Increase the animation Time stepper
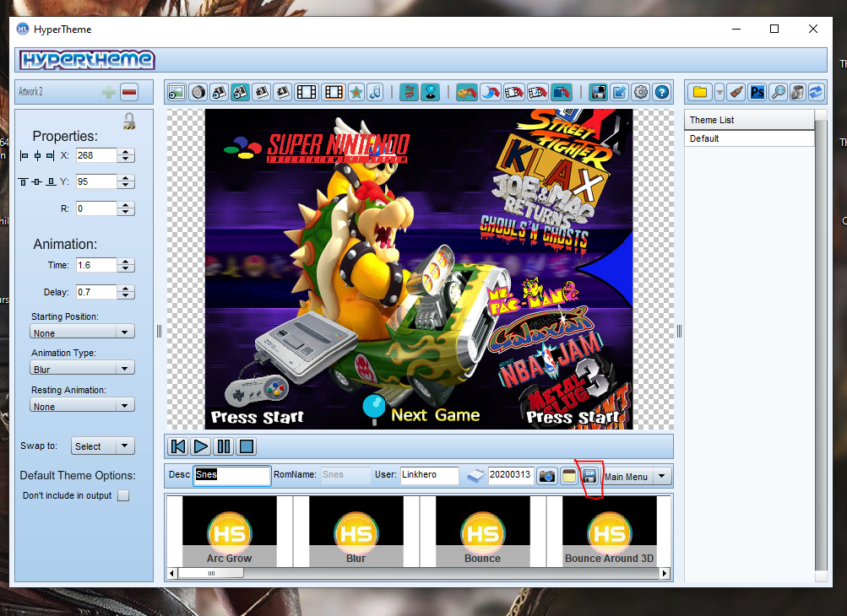The height and width of the screenshot is (616, 847). pos(125,262)
